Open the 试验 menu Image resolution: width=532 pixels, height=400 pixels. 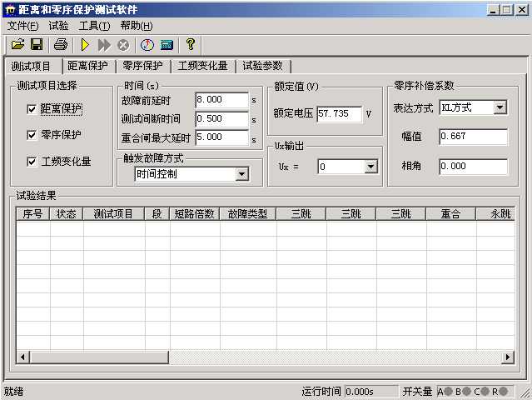point(58,26)
